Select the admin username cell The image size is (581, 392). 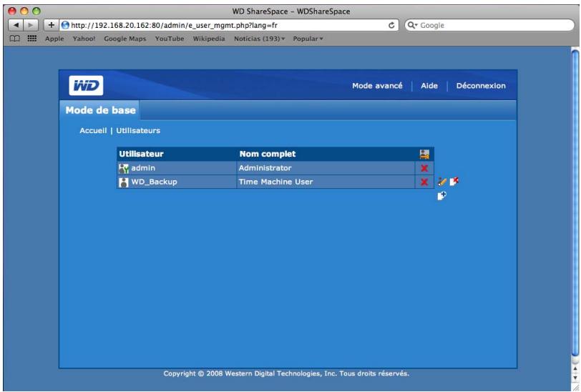(177, 168)
